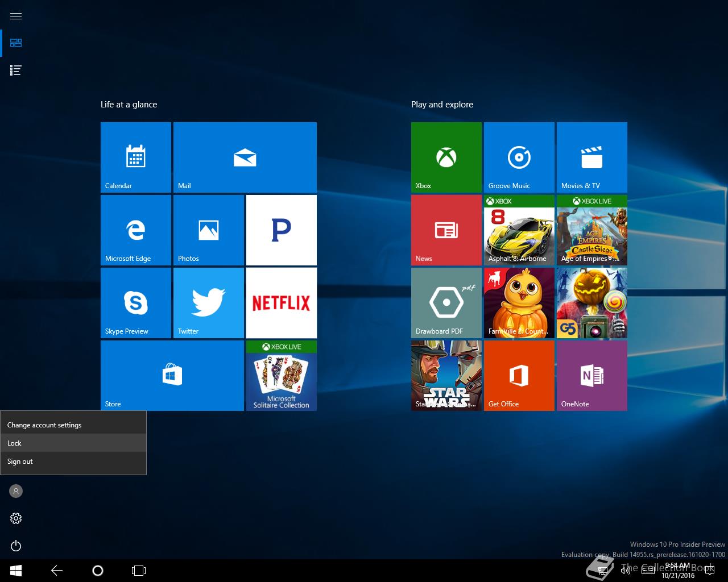Open Settings gear in Start sidebar
Screen dimensions: 728x582
tap(16, 518)
